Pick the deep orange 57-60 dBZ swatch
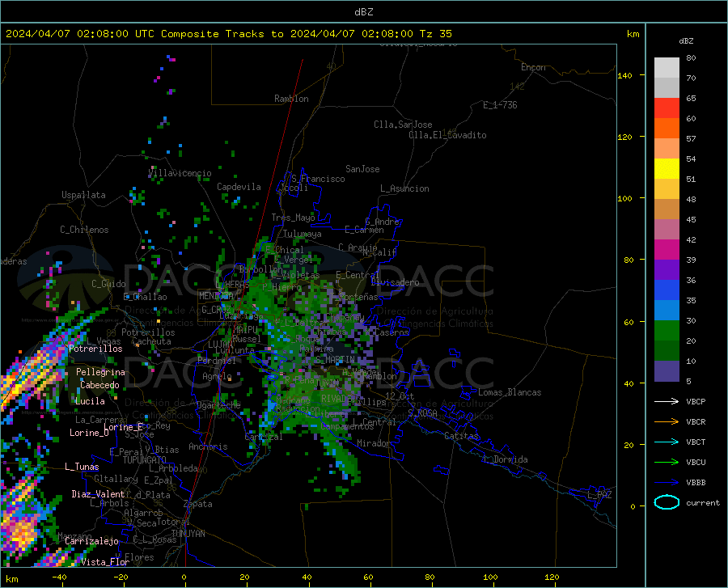The width and height of the screenshot is (728, 588). click(667, 128)
